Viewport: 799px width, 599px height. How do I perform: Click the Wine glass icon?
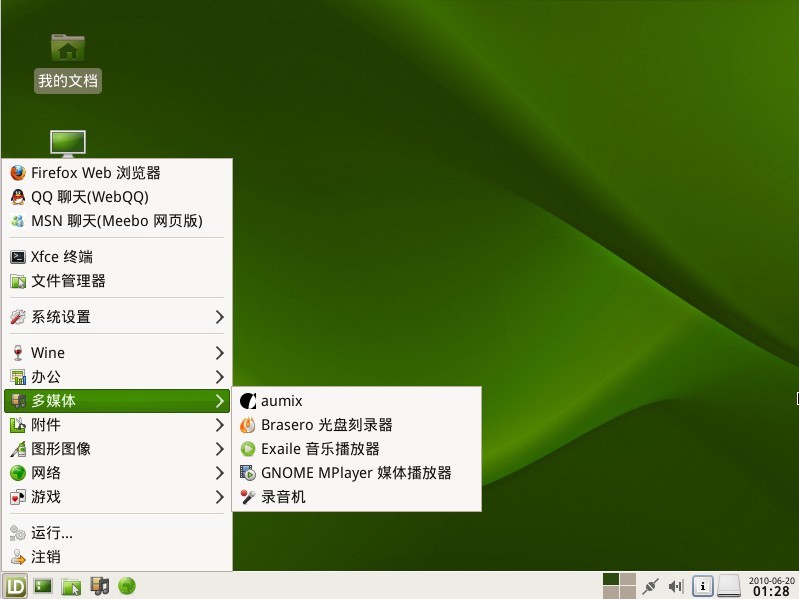[x=18, y=352]
